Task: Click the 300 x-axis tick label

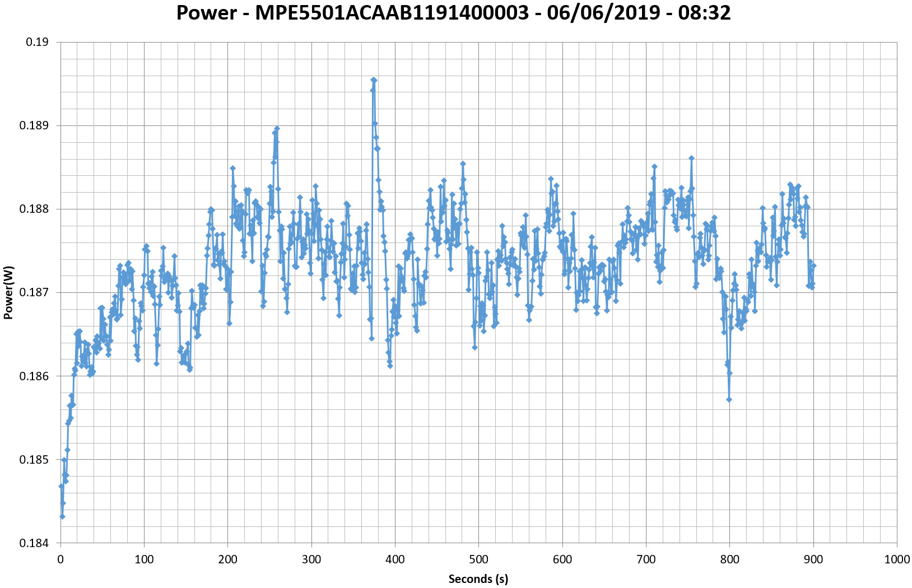Action: click(311, 559)
